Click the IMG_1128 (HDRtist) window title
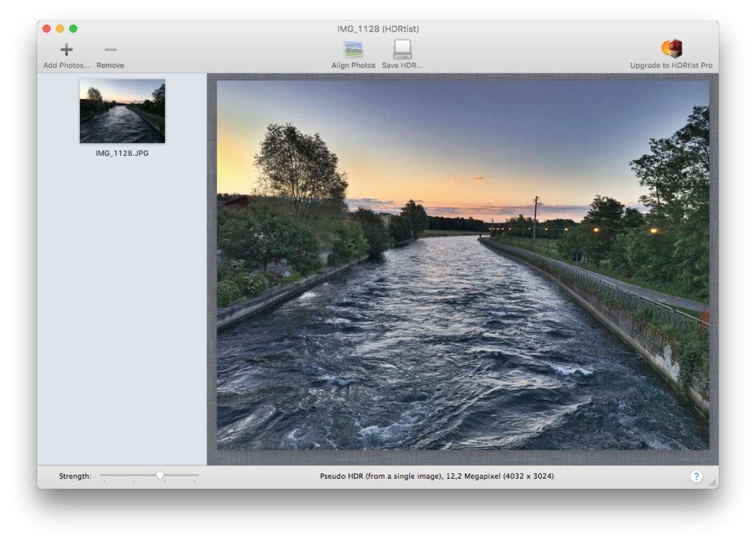The width and height of the screenshot is (756, 542). click(378, 29)
